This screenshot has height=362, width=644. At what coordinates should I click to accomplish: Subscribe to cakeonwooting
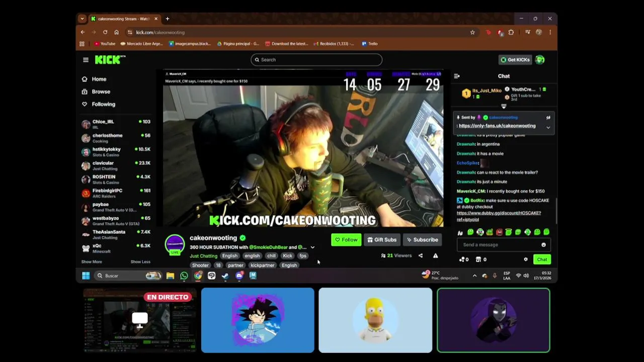pyautogui.click(x=422, y=240)
